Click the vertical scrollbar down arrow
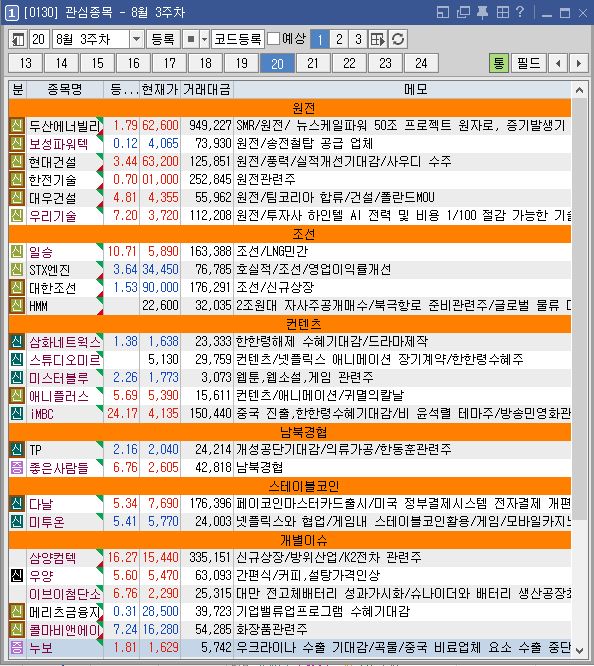594x666 pixels. pos(579,650)
